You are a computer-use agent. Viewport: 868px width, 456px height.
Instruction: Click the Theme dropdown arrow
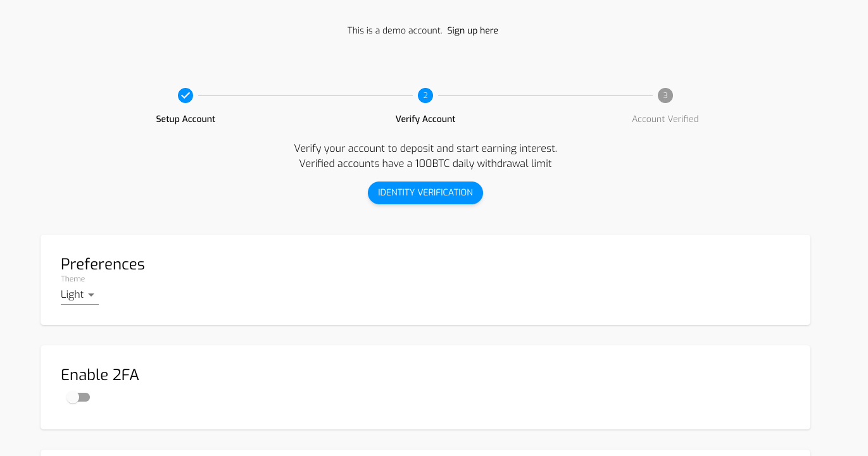point(91,295)
